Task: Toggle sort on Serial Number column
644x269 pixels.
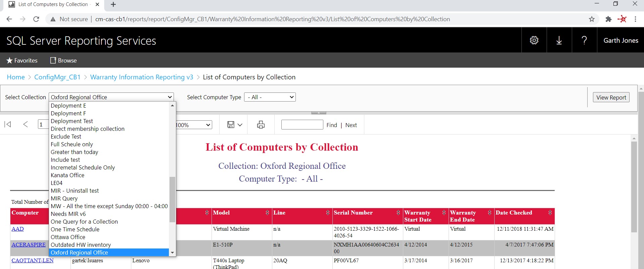Action: (x=398, y=213)
